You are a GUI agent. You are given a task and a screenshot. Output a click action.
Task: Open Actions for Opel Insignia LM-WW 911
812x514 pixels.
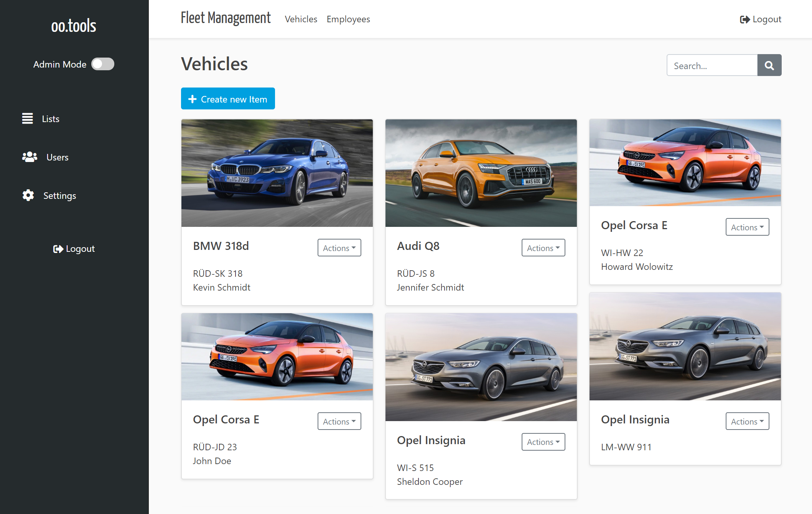[747, 421]
